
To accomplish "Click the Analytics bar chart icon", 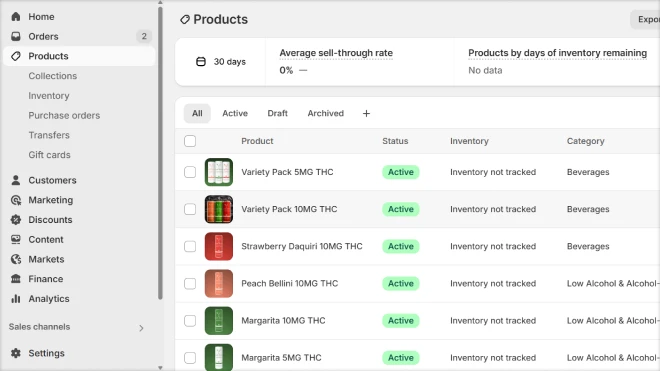I will coord(16,299).
